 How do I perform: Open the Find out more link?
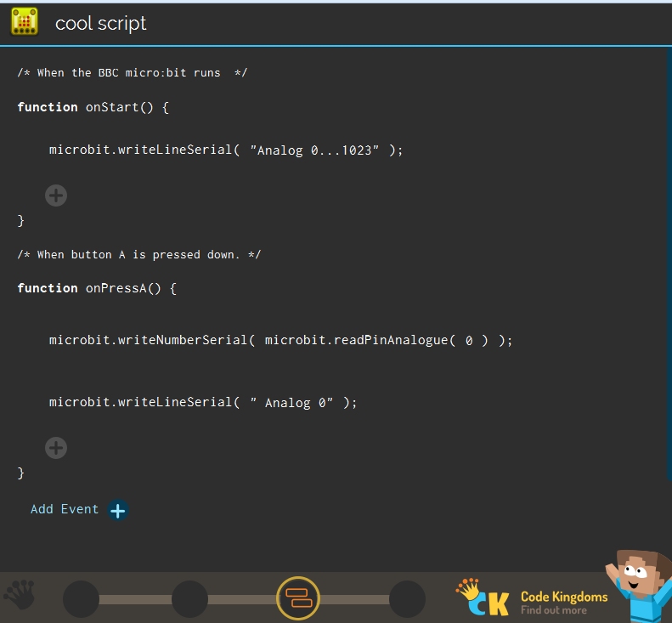(x=554, y=610)
